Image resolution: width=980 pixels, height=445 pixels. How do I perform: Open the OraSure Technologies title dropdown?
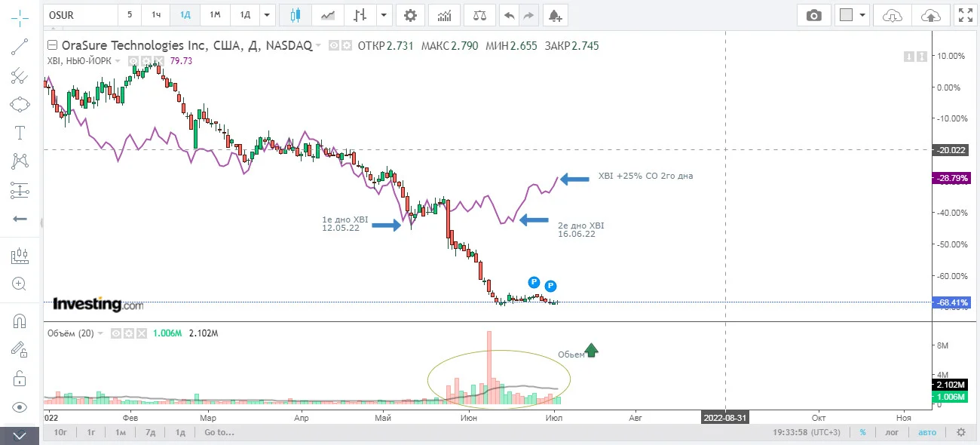point(318,46)
